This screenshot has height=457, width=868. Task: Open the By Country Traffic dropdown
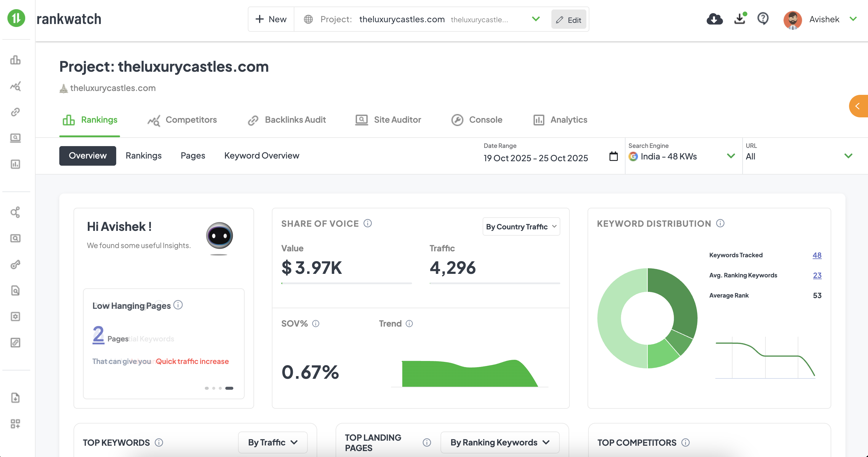click(521, 226)
